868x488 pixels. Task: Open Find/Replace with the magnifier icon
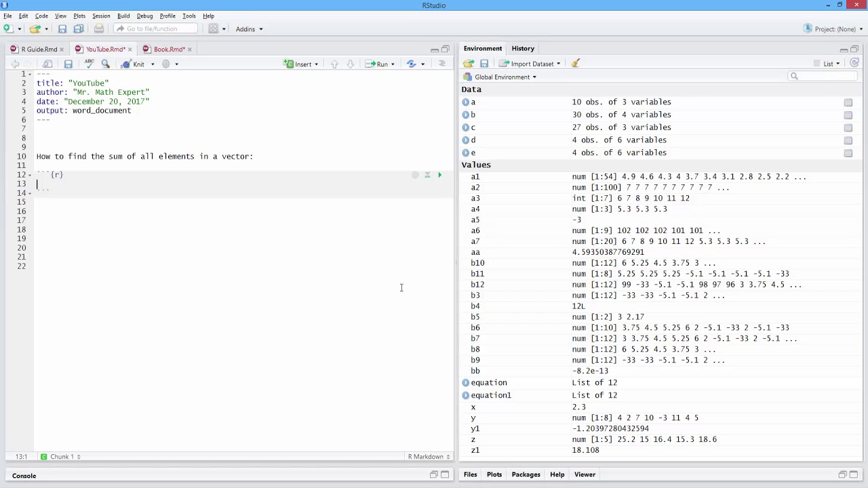pyautogui.click(x=106, y=64)
